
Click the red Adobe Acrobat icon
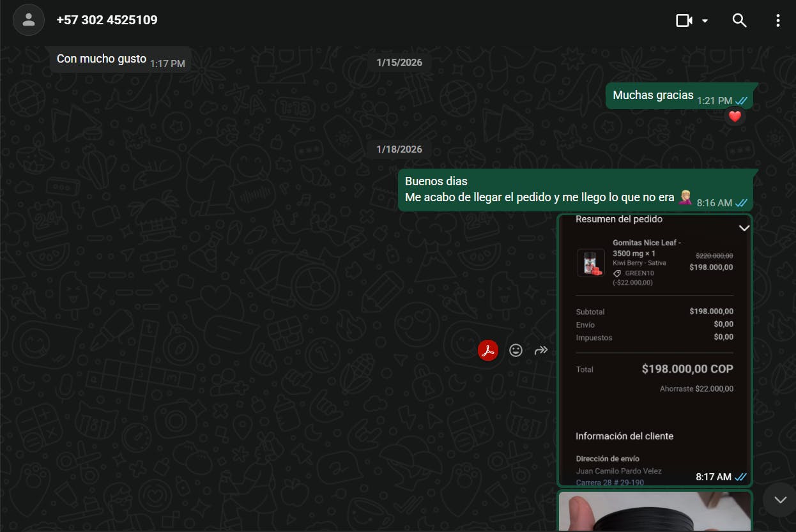[488, 350]
